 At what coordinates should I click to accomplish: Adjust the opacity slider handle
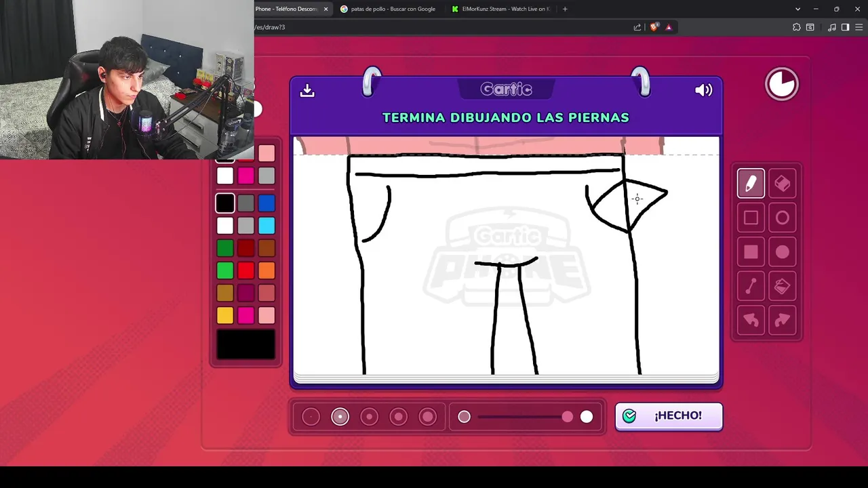click(567, 417)
